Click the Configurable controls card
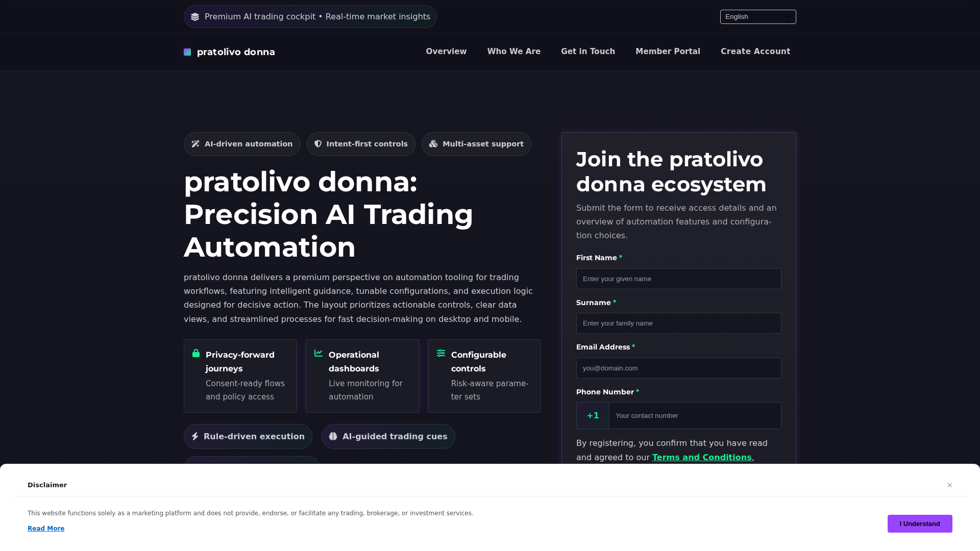The height and width of the screenshot is (551, 980). 484,376
